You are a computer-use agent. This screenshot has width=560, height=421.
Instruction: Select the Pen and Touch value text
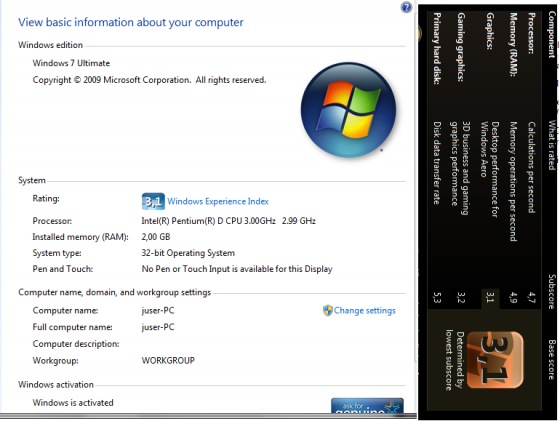237,269
